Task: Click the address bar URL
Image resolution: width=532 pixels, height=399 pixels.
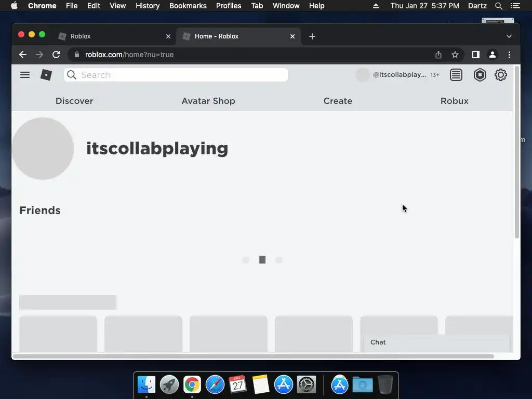Action: point(129,55)
